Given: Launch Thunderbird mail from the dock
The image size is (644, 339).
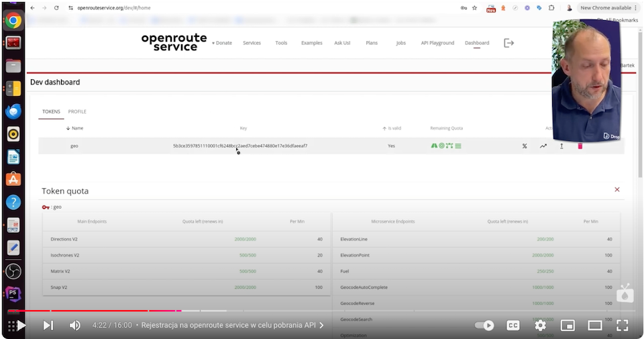Looking at the screenshot, I should click(x=13, y=111).
